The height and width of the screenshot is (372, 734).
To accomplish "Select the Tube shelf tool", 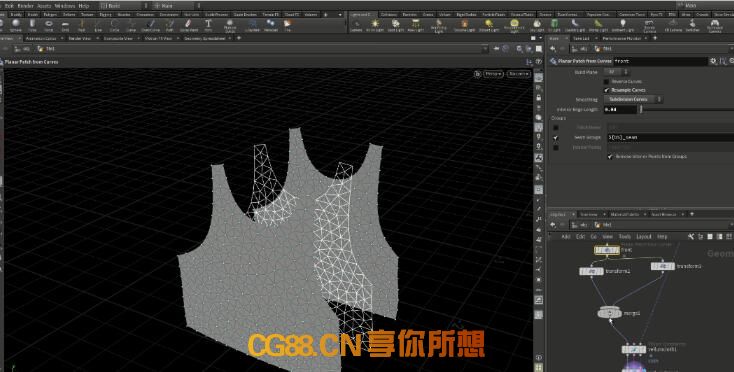I will click(32, 25).
